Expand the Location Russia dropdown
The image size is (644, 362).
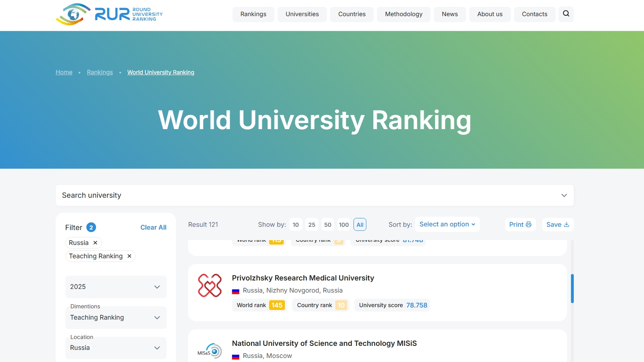(x=116, y=348)
